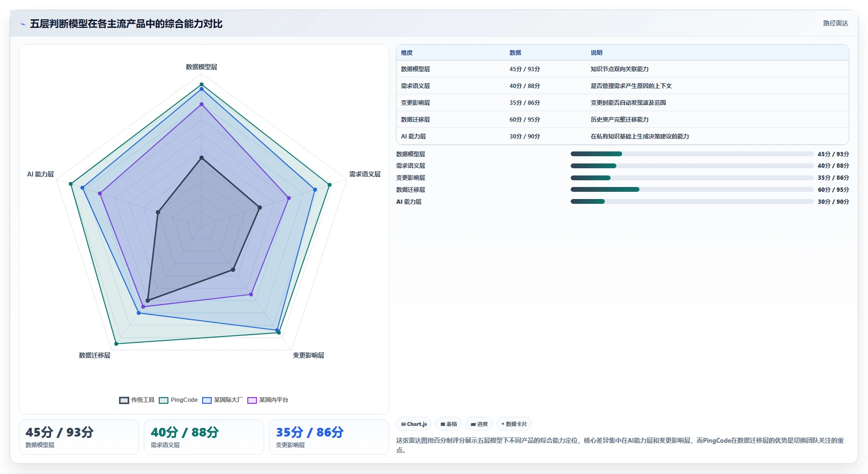The height and width of the screenshot is (474, 868).
Task: Select the AI 能力层 table row name
Action: tap(414, 137)
